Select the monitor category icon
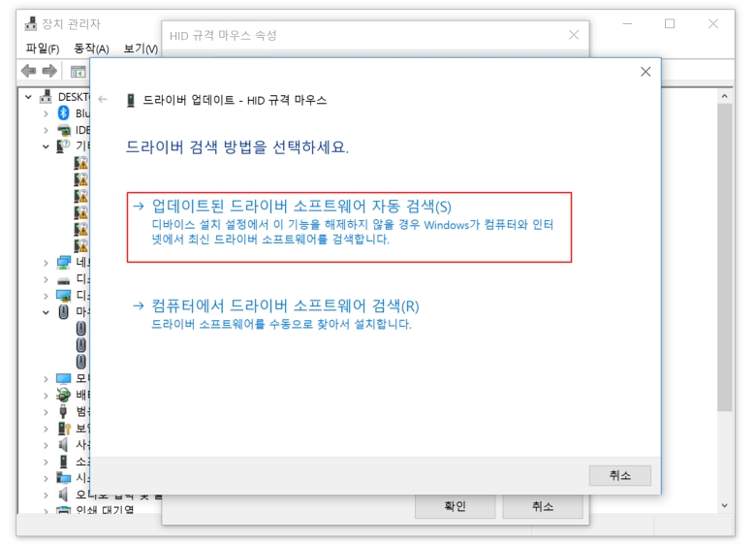 coord(64,378)
